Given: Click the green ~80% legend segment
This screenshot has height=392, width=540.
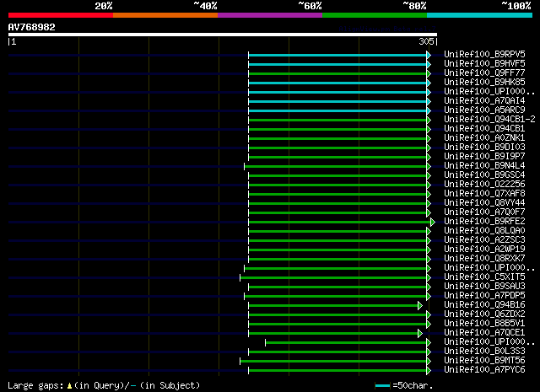Looking at the screenshot, I should pyautogui.click(x=375, y=15).
